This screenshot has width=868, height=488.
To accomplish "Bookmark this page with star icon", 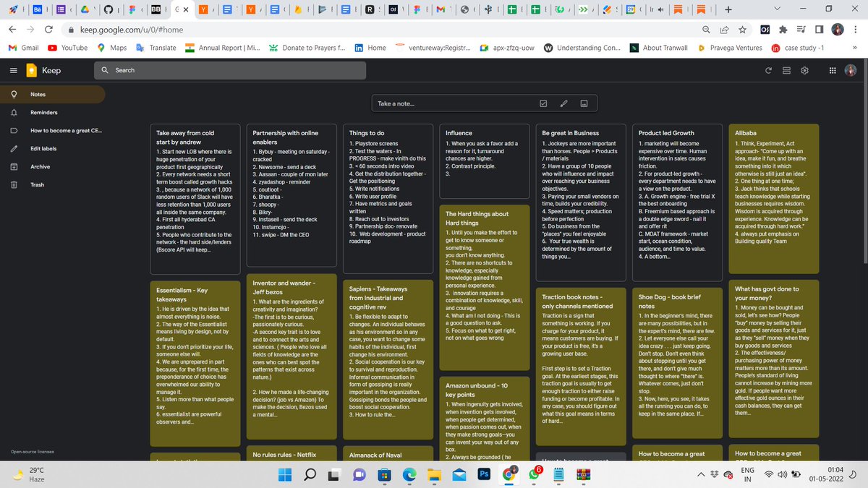I will pos(742,30).
